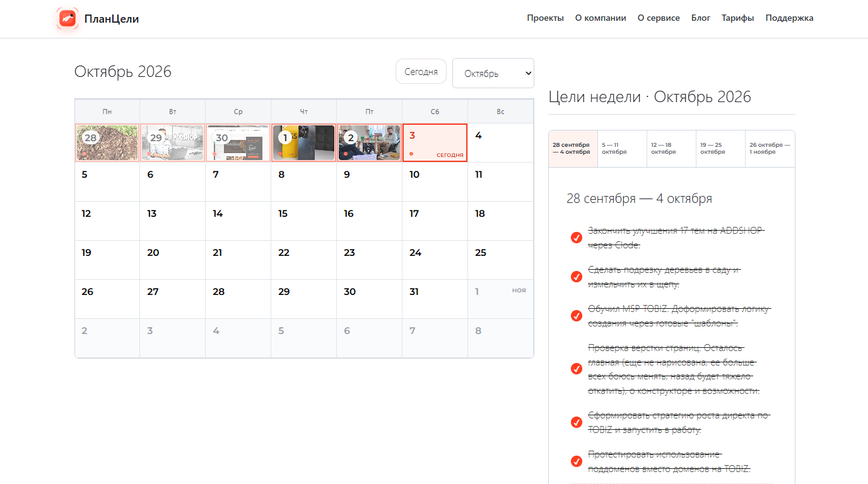This screenshot has width=868, height=484.
Task: Select the "28 сентября — 4 октября" week tab
Action: (x=573, y=149)
